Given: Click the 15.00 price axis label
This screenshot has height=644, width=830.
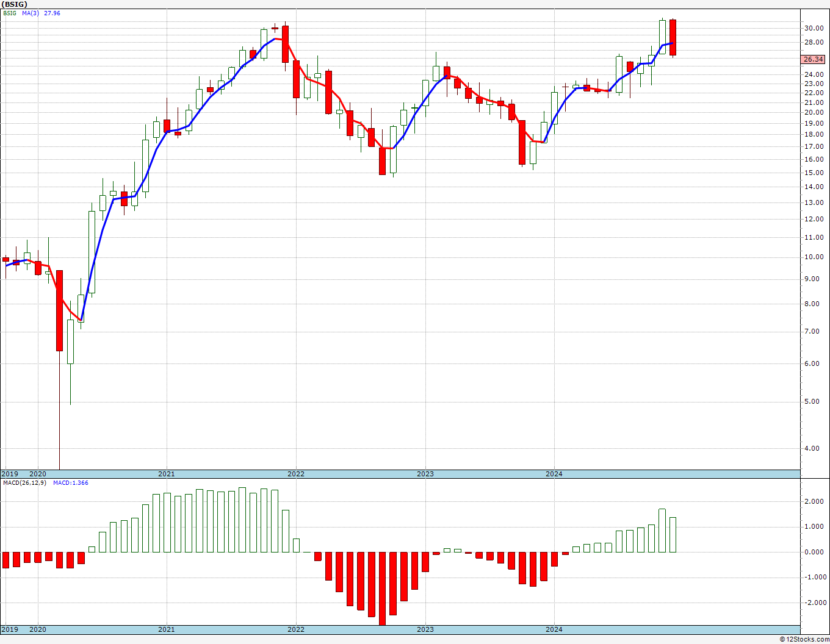Looking at the screenshot, I should point(813,173).
